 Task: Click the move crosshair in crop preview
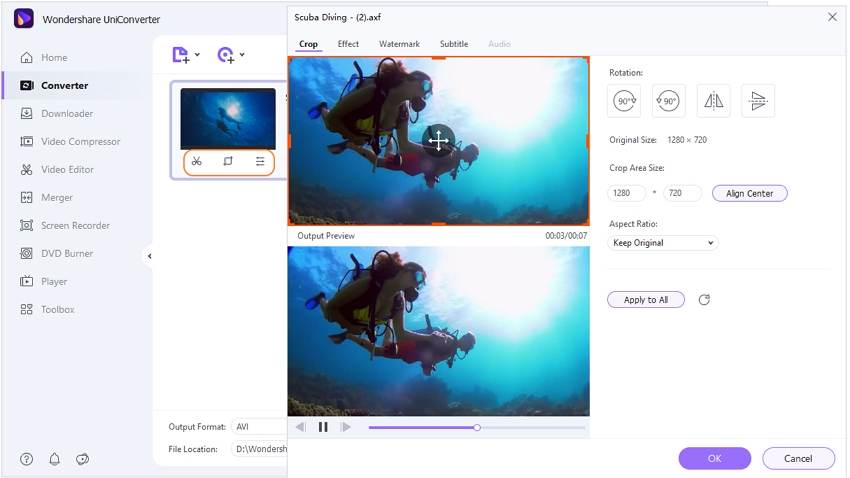tap(438, 141)
